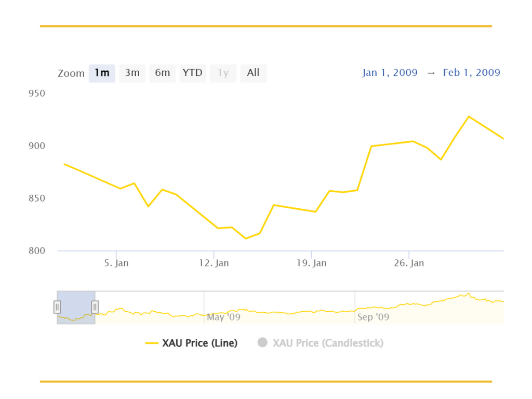Click the yellow line legend symbol
Screen dimensions: 532x399
(152, 343)
